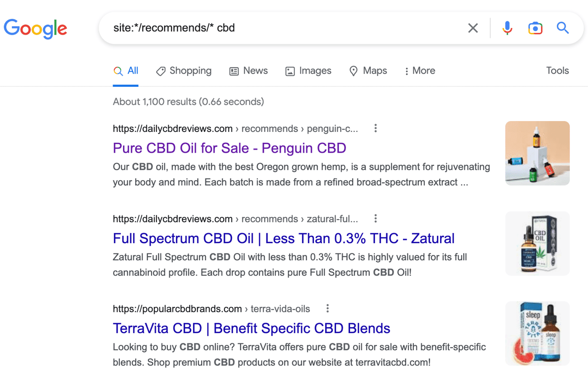Screen dimensions: 588x380
Task: Open options for the Penguin CBD result
Action: click(375, 128)
